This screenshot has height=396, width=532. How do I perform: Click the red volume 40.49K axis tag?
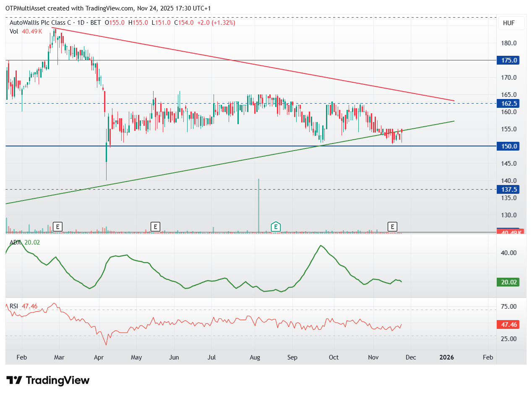tap(509, 232)
